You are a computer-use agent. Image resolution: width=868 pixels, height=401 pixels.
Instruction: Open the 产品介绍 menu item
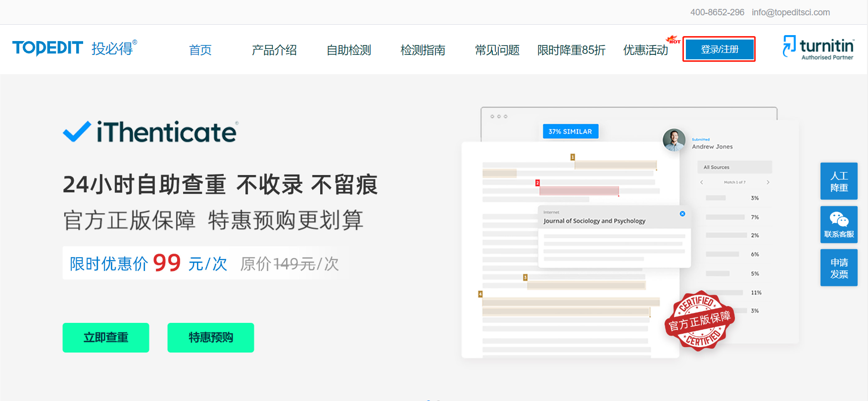274,50
